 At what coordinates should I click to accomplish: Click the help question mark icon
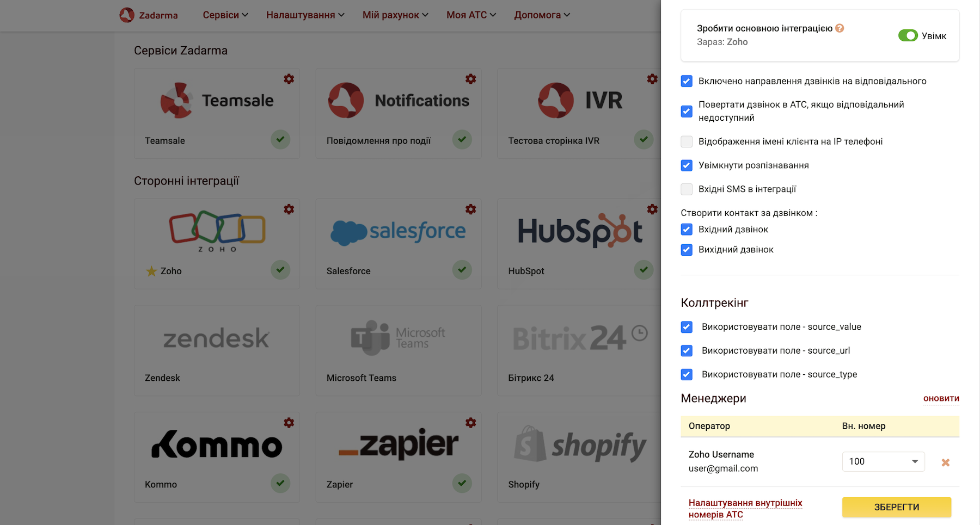[840, 28]
